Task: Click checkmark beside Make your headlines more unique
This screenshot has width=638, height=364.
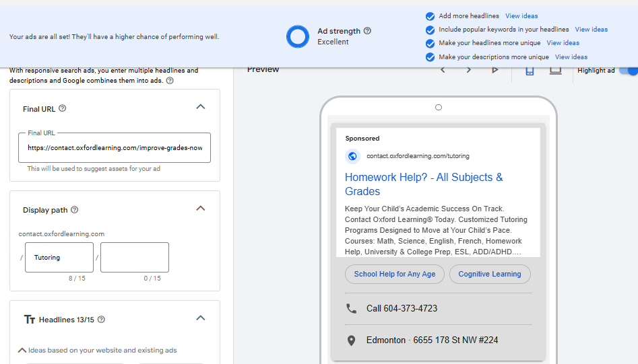Action: (430, 44)
